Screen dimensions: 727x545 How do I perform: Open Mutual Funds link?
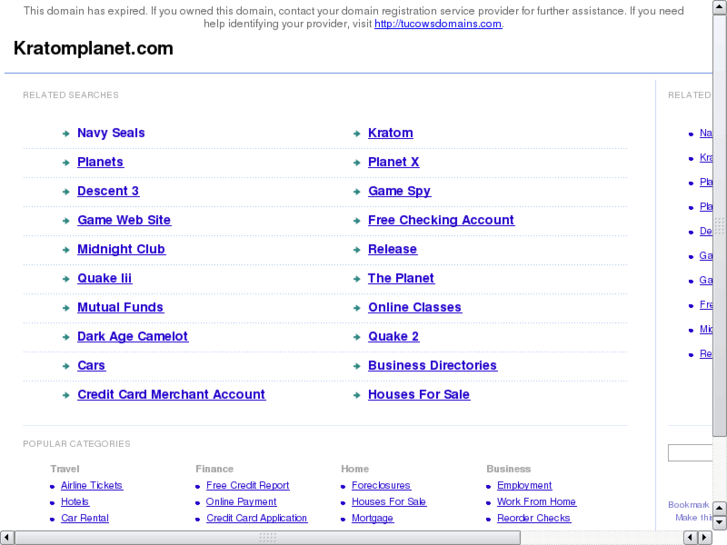pos(120,308)
